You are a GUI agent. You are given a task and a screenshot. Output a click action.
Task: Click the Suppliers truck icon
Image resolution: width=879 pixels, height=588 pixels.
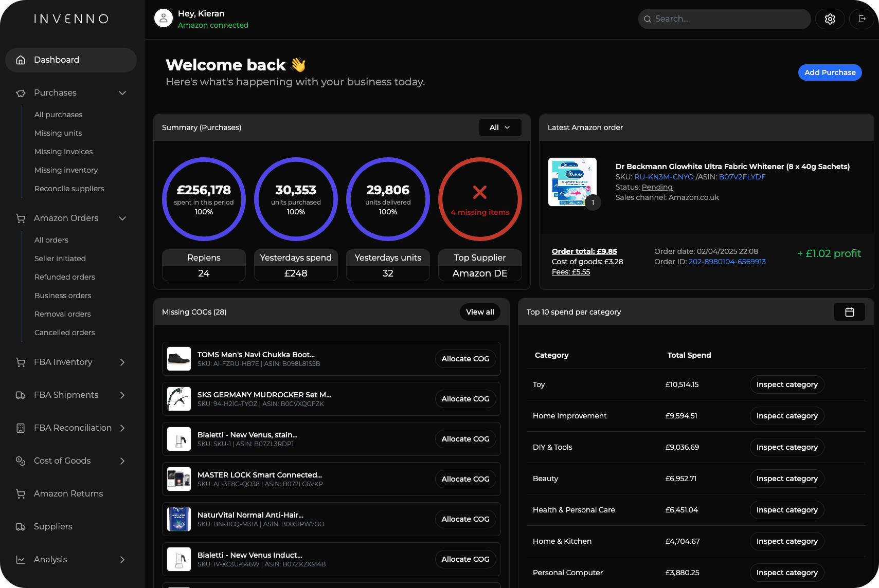click(21, 527)
